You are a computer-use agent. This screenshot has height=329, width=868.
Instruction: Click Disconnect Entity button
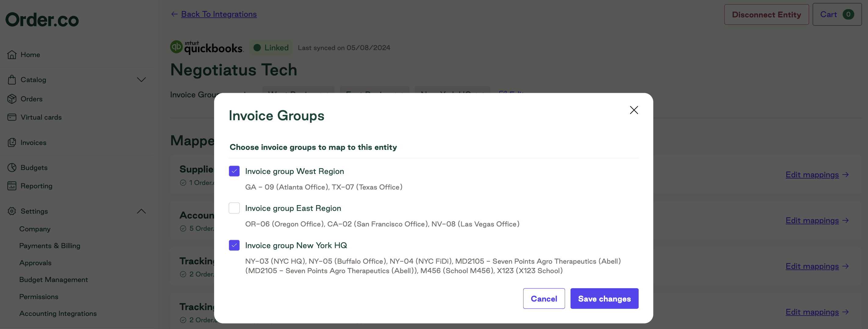(766, 14)
